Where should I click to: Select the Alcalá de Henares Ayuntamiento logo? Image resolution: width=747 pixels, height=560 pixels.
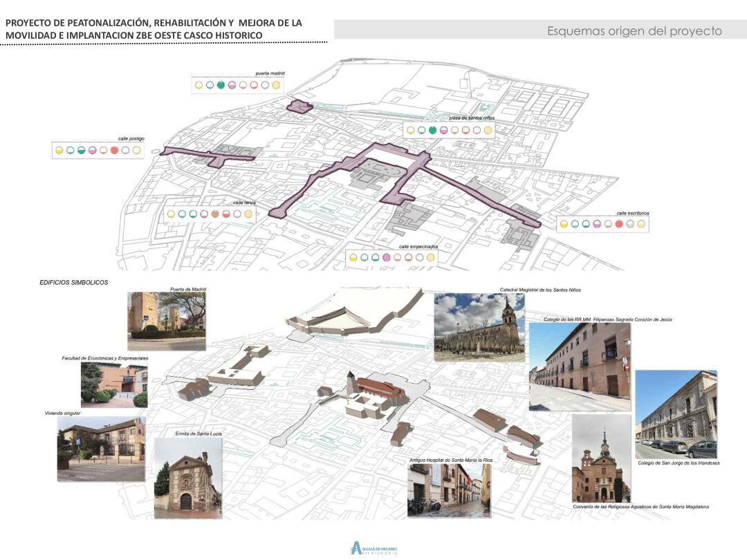coord(373,546)
